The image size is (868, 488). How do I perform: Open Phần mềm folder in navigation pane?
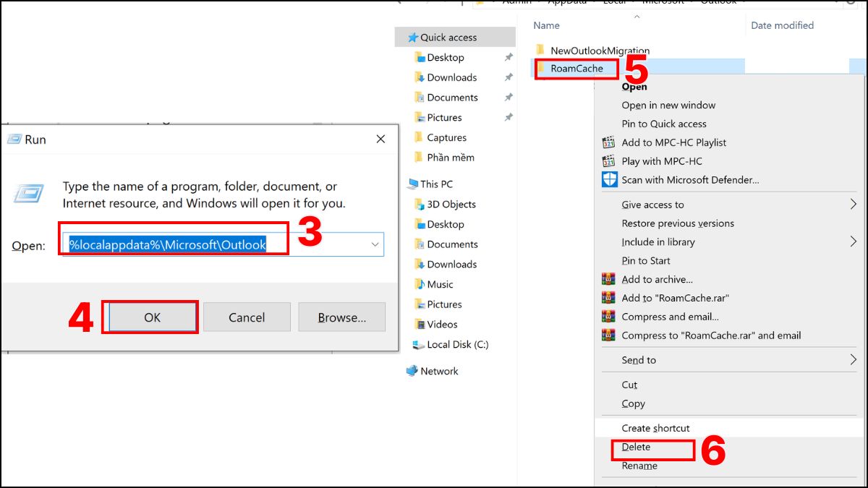(x=451, y=158)
